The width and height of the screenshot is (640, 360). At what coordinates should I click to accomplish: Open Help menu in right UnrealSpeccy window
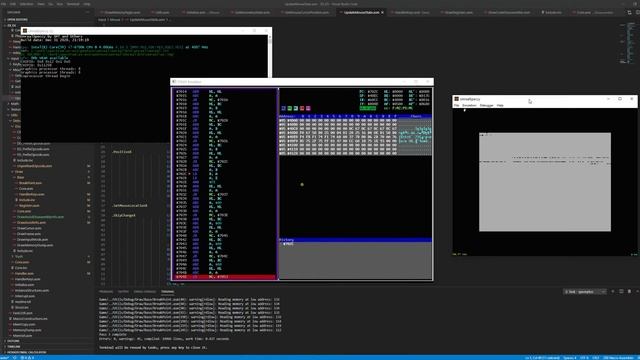[x=500, y=105]
